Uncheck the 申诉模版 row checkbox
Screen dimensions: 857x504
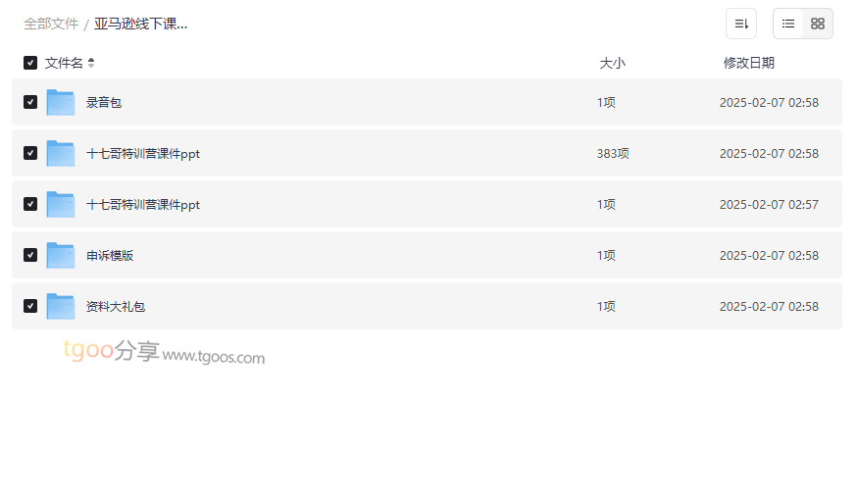click(x=30, y=255)
